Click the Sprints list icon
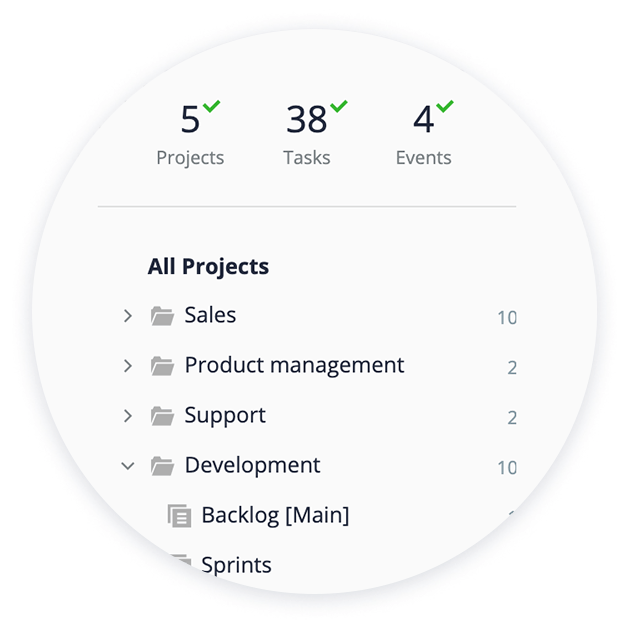 tap(179, 562)
